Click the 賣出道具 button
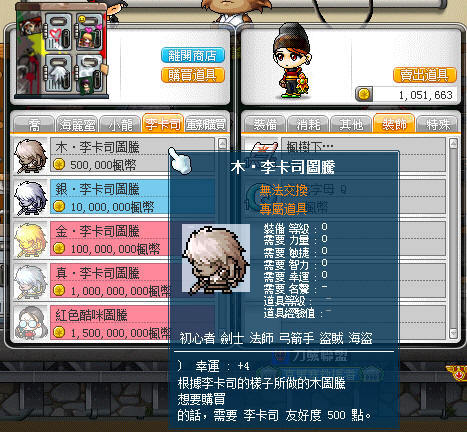This screenshot has width=467, height=432. point(425,75)
